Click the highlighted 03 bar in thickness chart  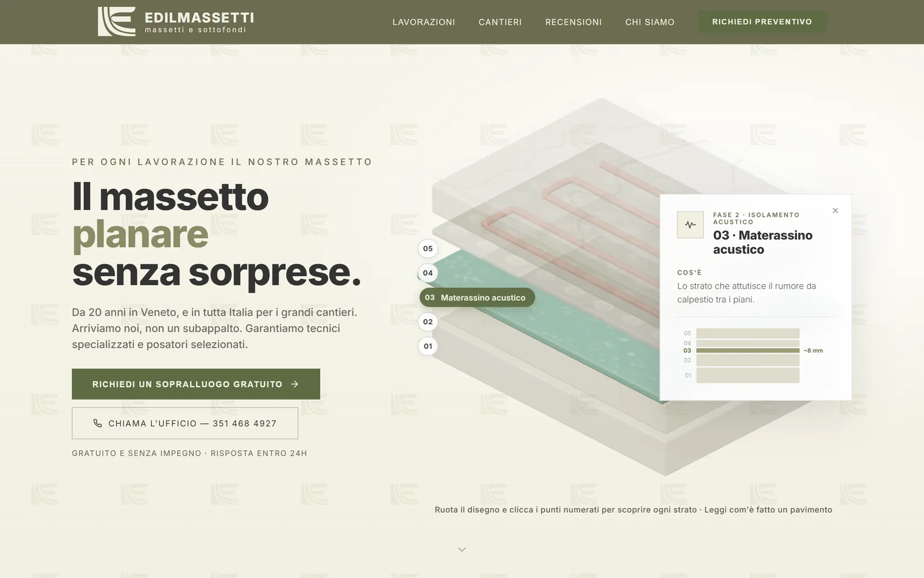748,350
